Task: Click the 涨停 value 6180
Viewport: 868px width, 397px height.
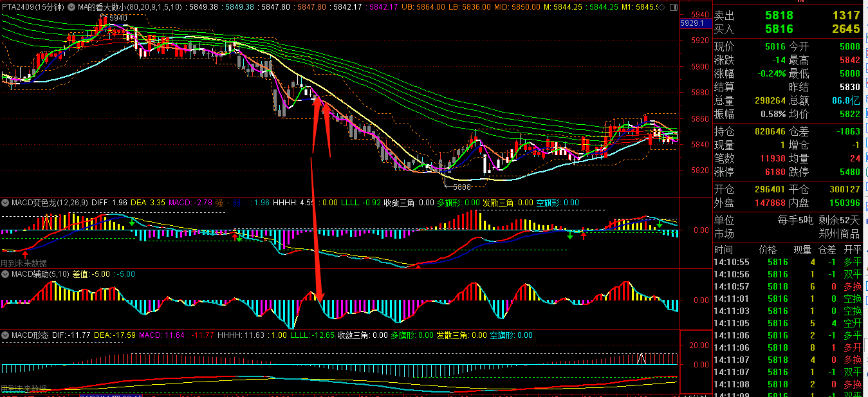Action: pyautogui.click(x=775, y=172)
